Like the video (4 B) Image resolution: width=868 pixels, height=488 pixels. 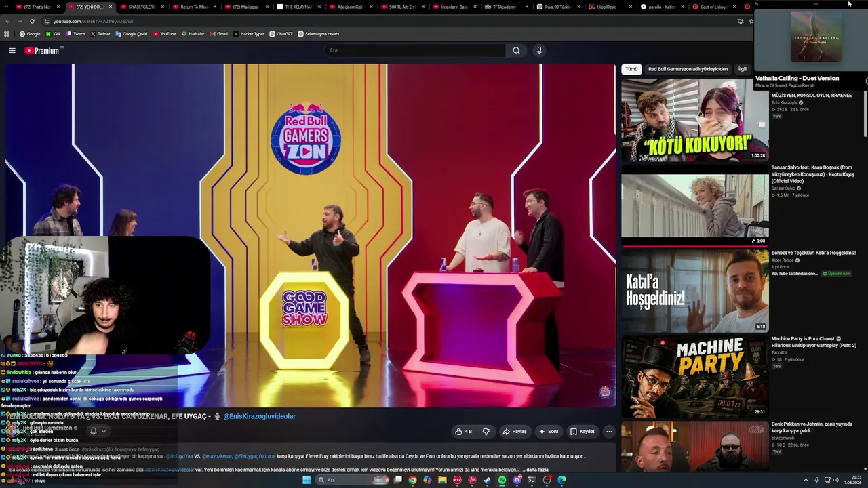point(464,432)
